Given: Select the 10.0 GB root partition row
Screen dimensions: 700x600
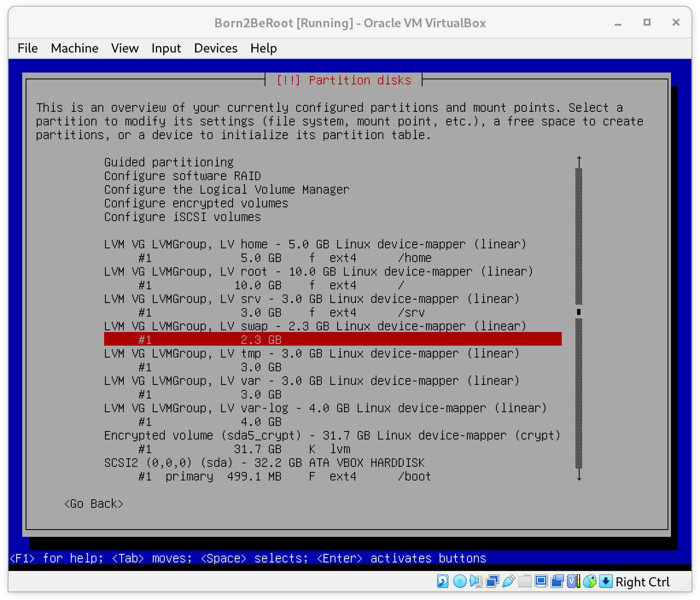Looking at the screenshot, I should pos(333,285).
